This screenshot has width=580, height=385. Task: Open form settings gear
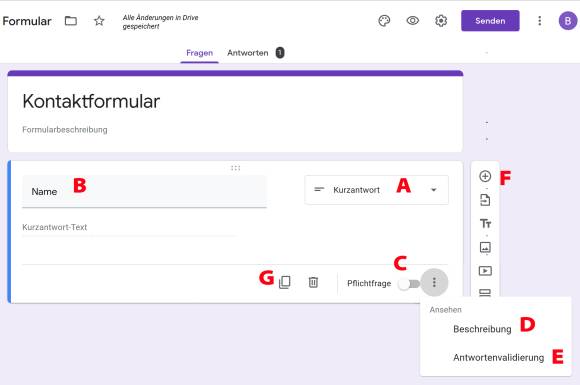441,21
